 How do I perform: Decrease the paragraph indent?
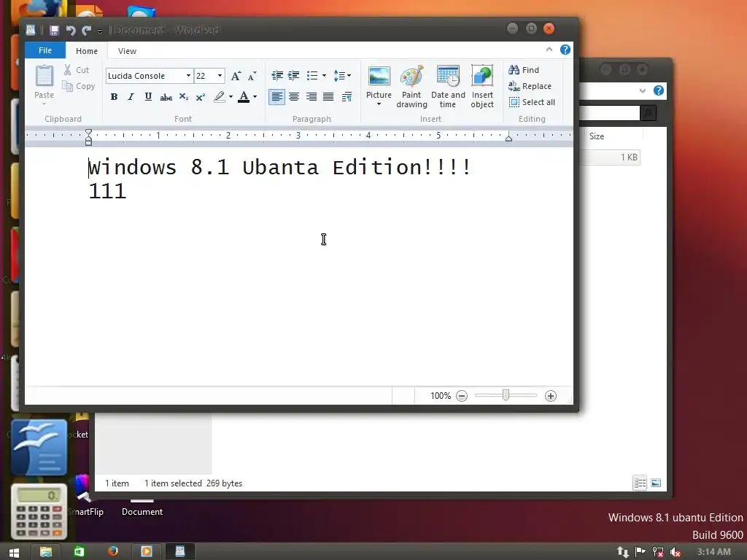(x=276, y=76)
